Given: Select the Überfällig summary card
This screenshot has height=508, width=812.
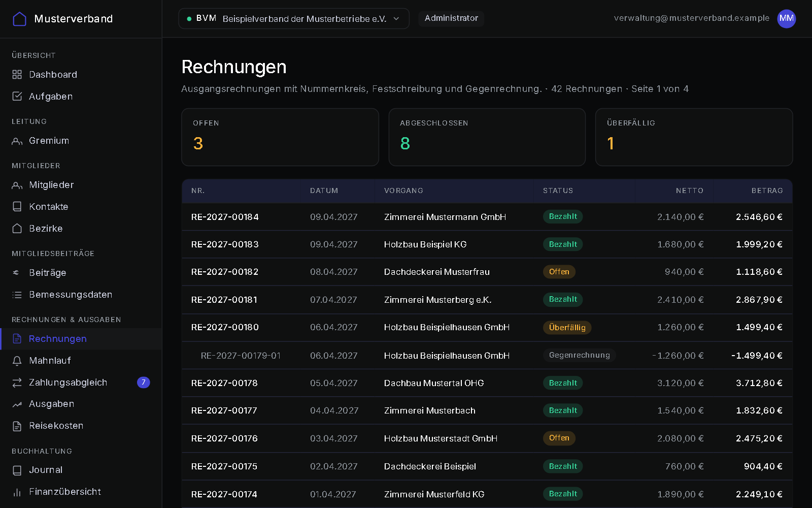Looking at the screenshot, I should 694,137.
